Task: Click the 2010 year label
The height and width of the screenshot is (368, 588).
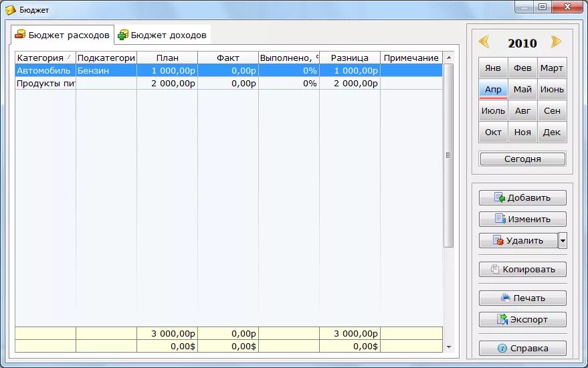Action: click(522, 43)
